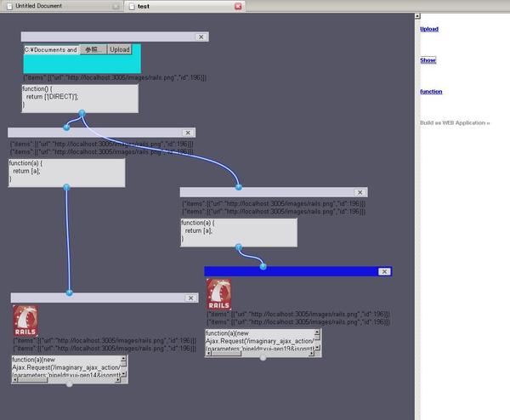Viewport: 510px width, 420px height.
Task: Click the 参照... browse button
Action: [x=92, y=50]
